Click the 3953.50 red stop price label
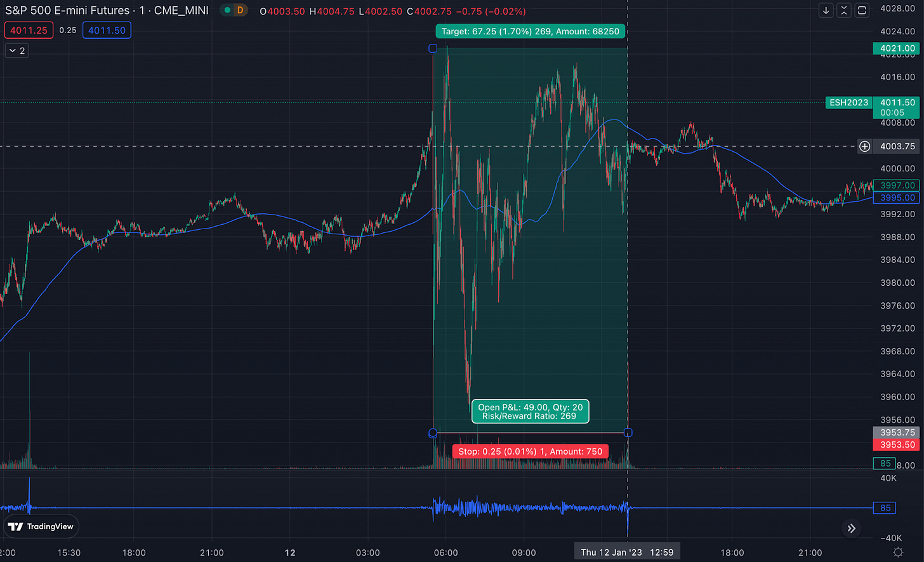This screenshot has width=924, height=562. pos(895,445)
